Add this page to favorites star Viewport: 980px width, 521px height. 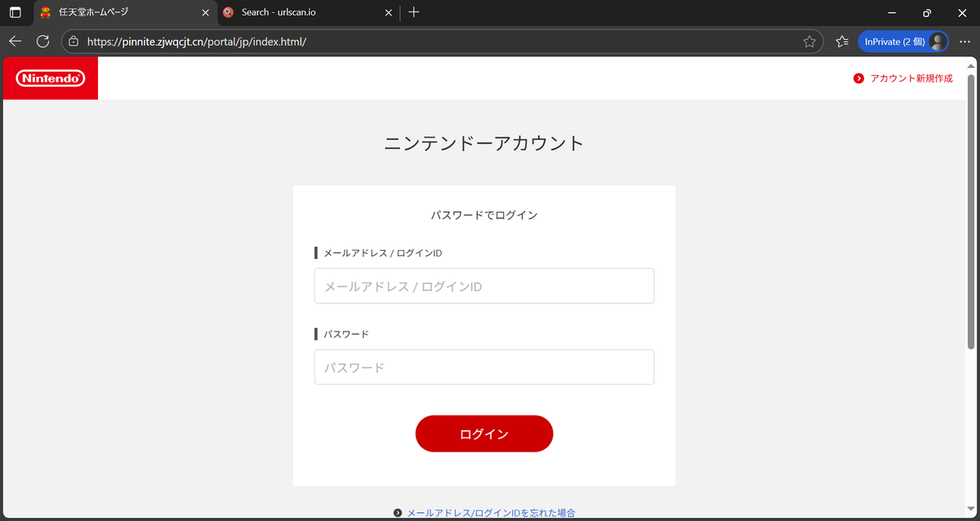809,41
